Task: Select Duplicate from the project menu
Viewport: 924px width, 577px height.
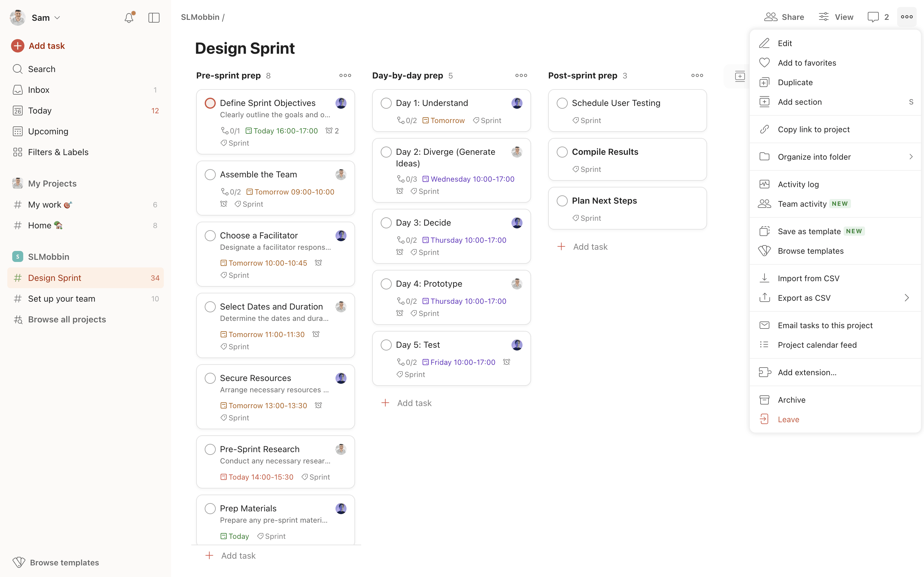Action: click(x=795, y=82)
